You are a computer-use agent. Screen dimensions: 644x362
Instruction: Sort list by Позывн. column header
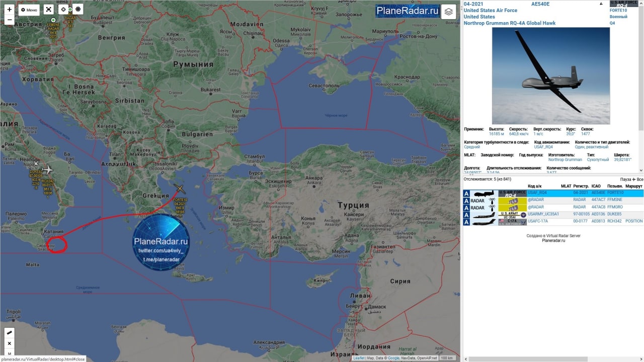[x=615, y=186]
